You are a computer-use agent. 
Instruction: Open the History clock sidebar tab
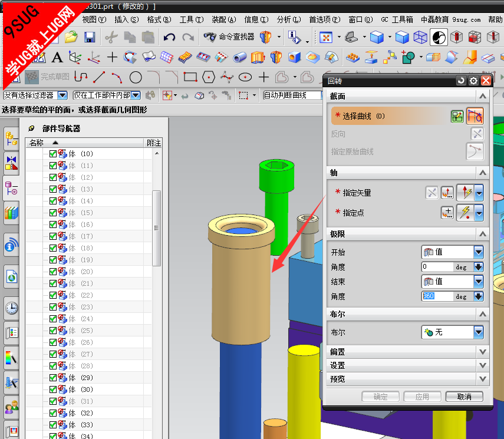click(x=12, y=308)
